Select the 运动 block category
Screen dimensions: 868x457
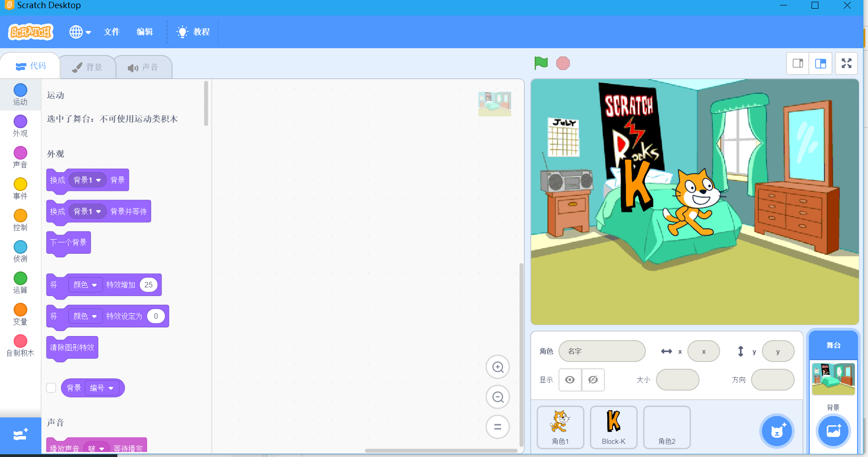click(20, 95)
